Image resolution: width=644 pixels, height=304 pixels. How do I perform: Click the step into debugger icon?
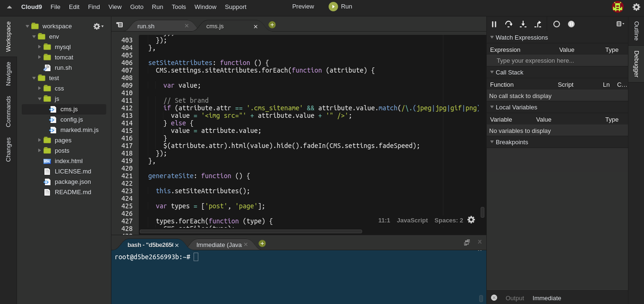[523, 24]
